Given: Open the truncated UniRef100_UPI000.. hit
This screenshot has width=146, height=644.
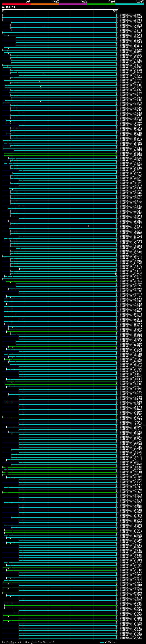Looking at the screenshot, I should tap(132, 424).
